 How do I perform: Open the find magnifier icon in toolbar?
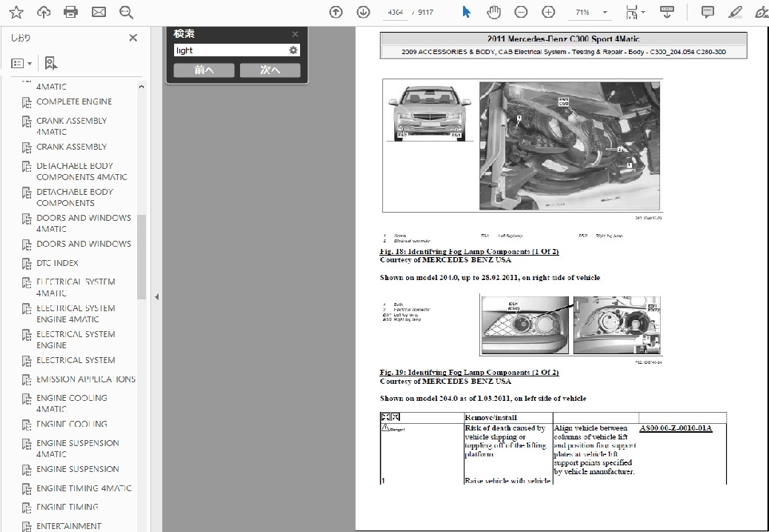click(126, 13)
